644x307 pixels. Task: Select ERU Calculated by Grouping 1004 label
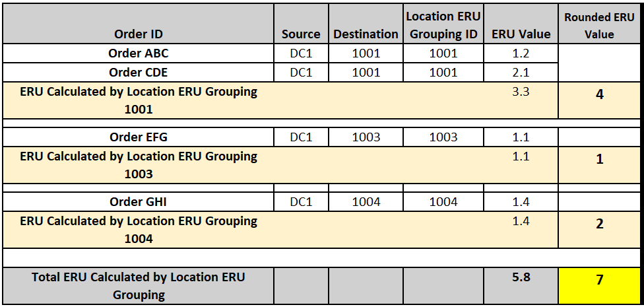pyautogui.click(x=139, y=230)
